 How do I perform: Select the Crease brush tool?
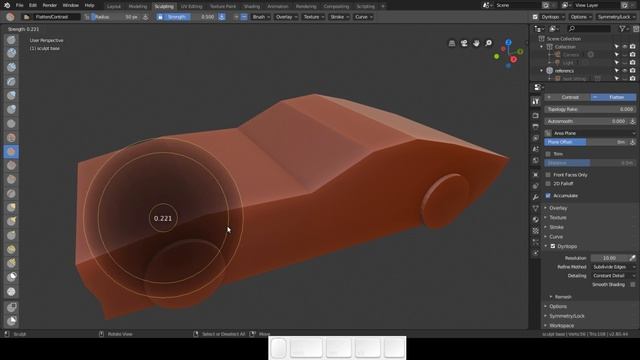11,124
